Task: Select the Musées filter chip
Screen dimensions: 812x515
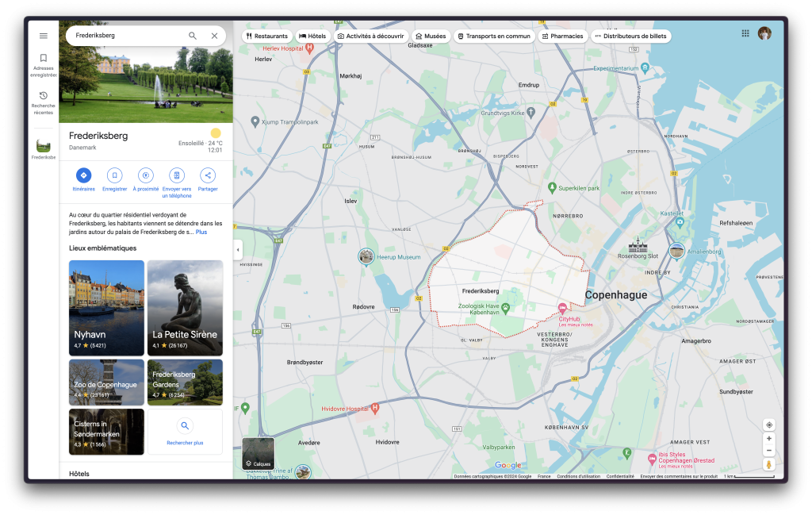Action: tap(431, 37)
